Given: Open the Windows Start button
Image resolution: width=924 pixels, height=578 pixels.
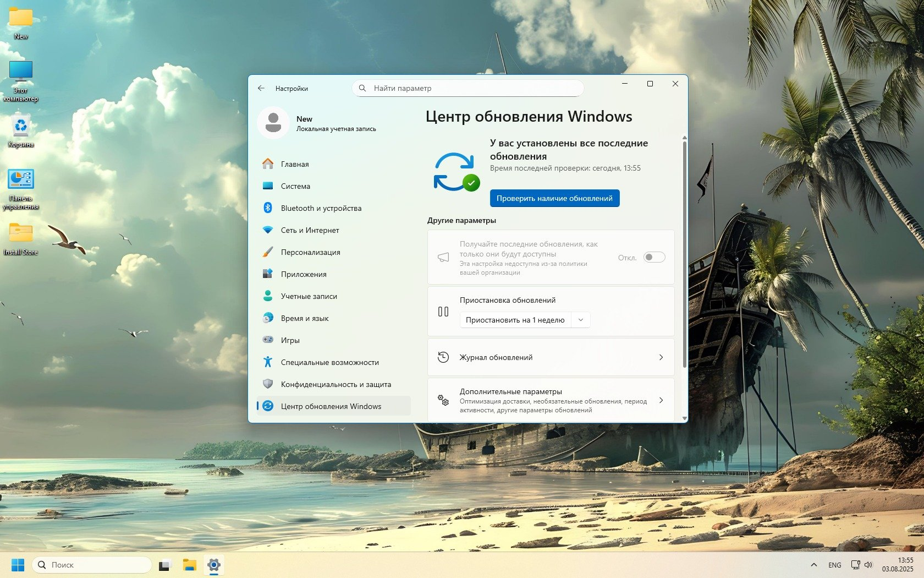Looking at the screenshot, I should click(x=18, y=565).
